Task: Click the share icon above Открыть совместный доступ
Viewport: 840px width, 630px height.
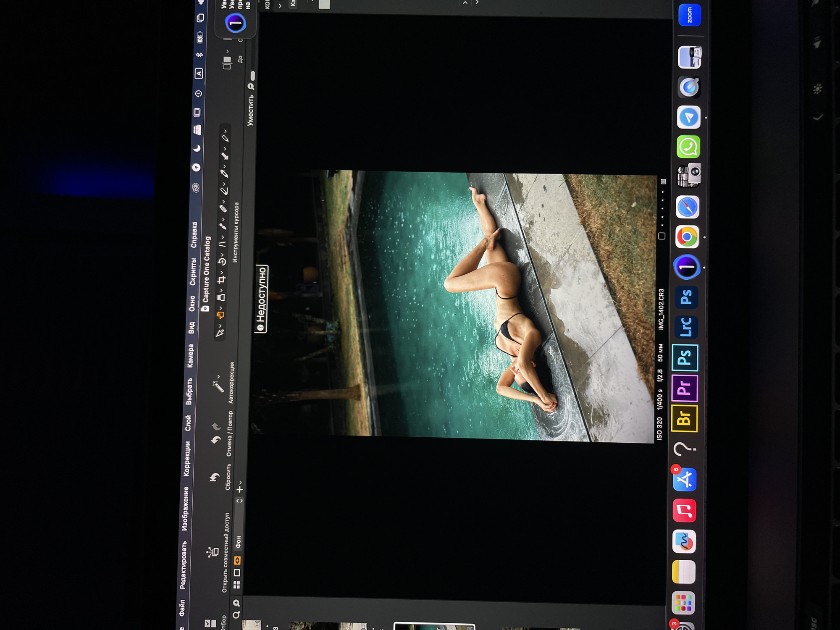Action: pos(213,551)
